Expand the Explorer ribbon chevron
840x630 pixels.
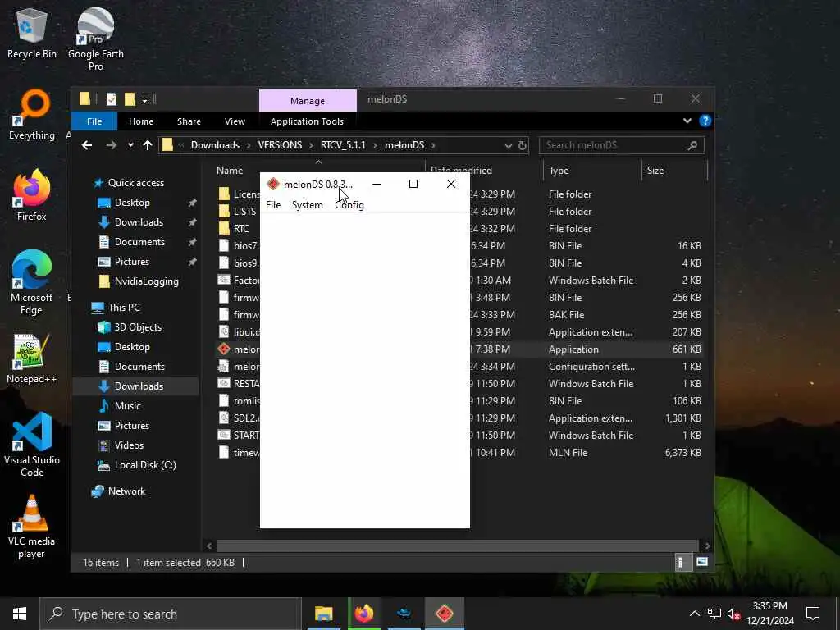pyautogui.click(x=687, y=121)
